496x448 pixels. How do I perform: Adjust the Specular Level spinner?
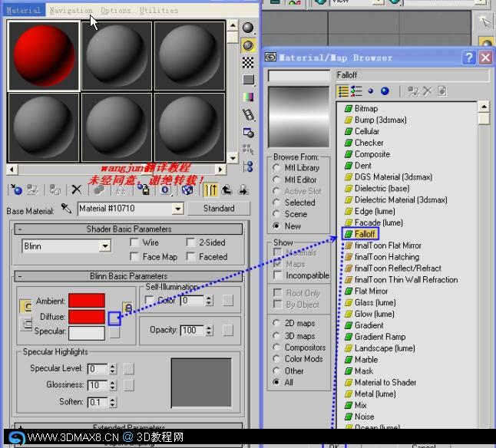coord(113,369)
